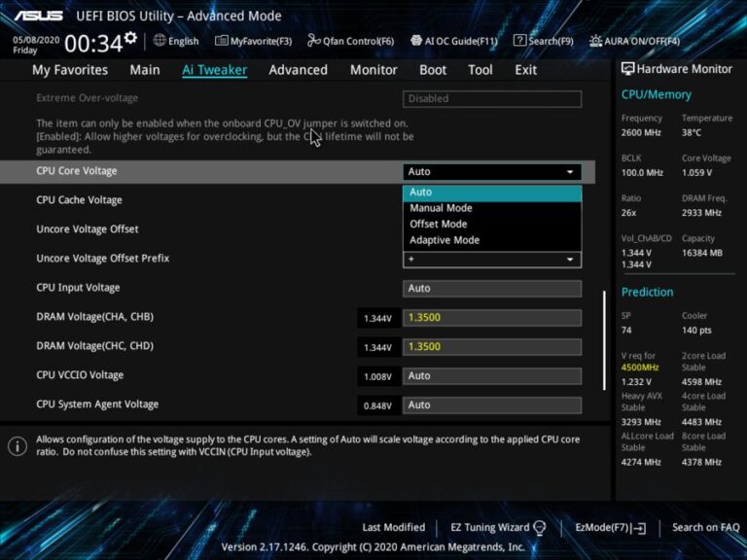Click the globe language icon

(160, 41)
